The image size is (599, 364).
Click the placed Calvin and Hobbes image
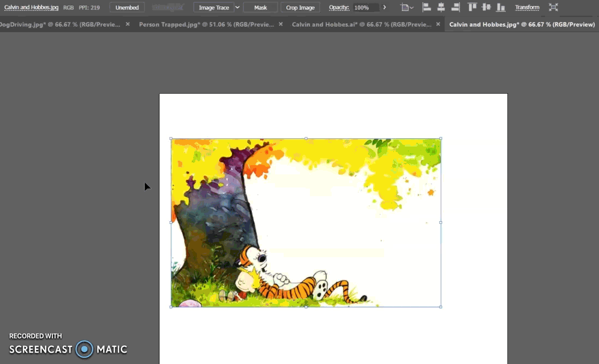click(x=306, y=222)
